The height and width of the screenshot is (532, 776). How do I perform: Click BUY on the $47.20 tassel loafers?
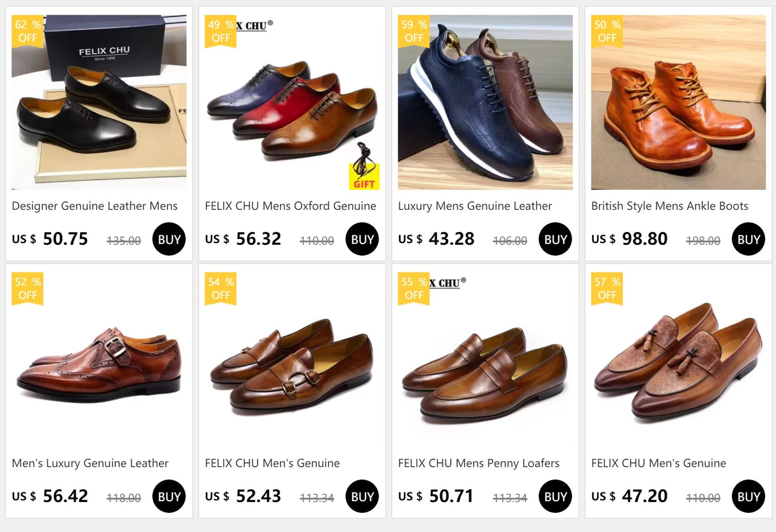[748, 496]
